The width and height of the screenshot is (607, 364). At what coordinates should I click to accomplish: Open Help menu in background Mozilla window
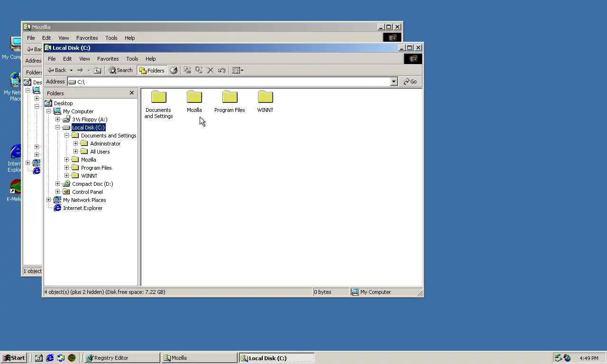[130, 38]
